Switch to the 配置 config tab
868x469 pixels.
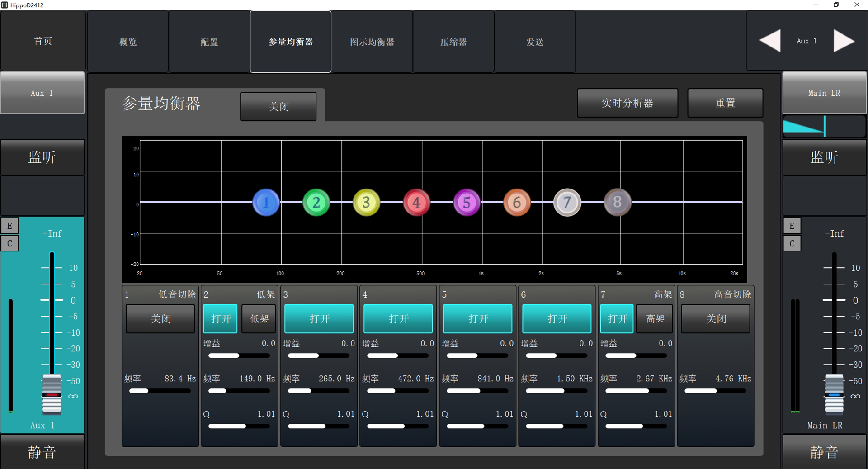coord(209,42)
